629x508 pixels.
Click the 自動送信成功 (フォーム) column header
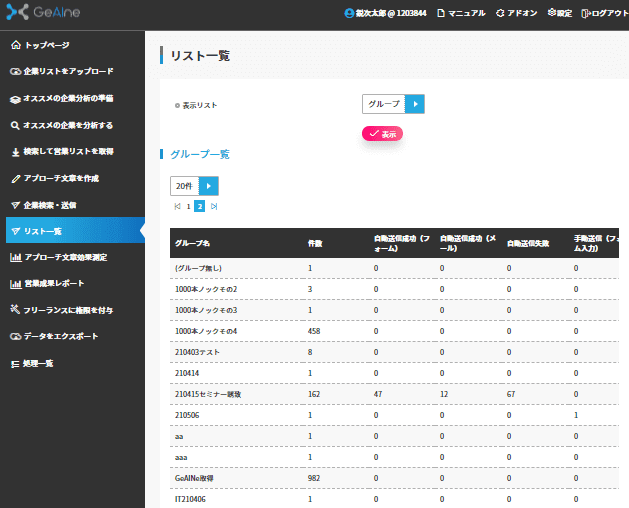point(402,243)
